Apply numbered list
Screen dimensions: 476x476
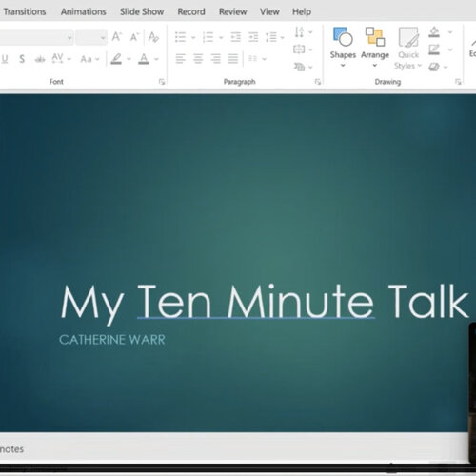click(208, 37)
